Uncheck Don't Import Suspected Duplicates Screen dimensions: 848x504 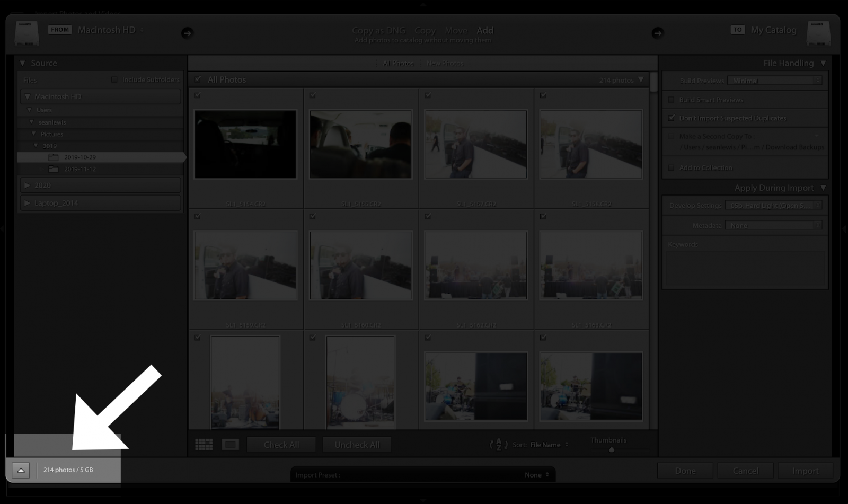click(672, 118)
